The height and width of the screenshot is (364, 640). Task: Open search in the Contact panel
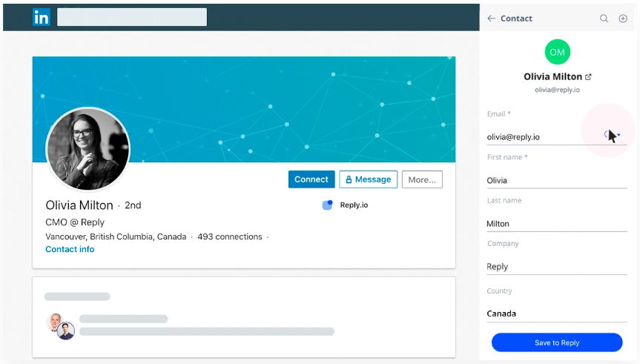(x=604, y=19)
